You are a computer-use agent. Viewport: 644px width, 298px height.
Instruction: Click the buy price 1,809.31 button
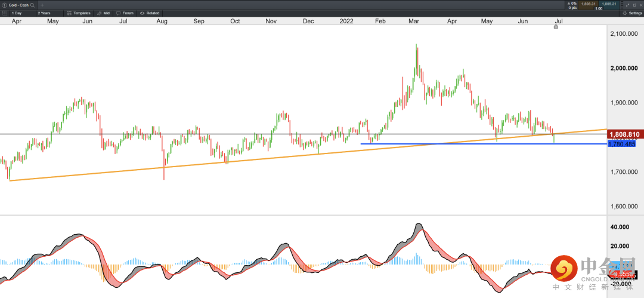click(609, 4)
